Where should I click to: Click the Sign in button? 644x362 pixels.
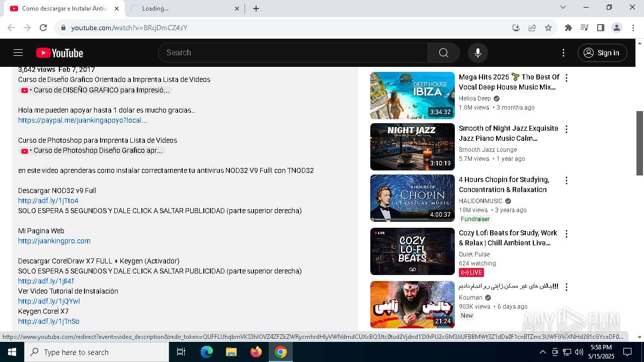click(x=602, y=53)
